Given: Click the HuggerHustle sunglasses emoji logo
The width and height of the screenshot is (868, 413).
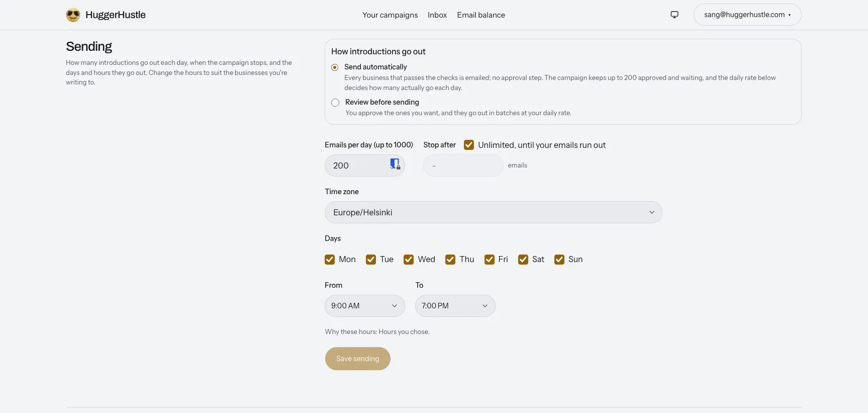Looking at the screenshot, I should 73,15.
